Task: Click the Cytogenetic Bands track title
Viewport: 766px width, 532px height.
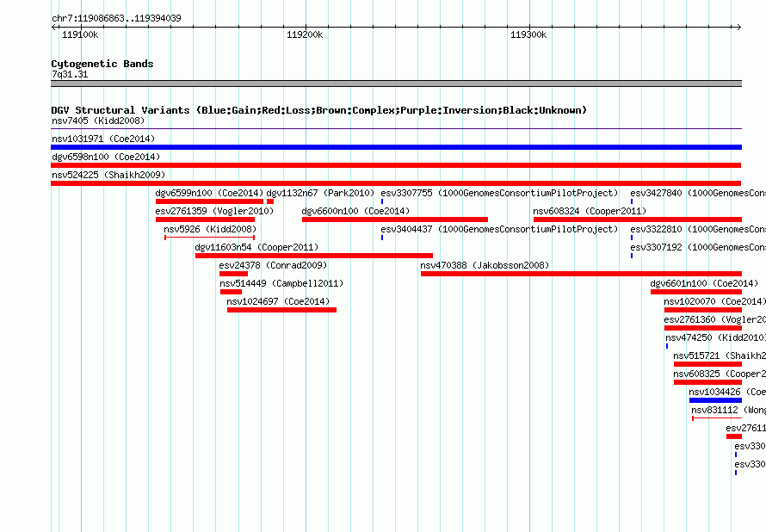Action: [102, 64]
